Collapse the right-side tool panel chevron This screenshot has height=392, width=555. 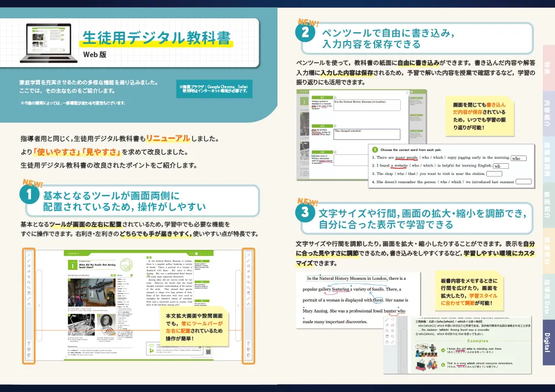click(x=238, y=305)
